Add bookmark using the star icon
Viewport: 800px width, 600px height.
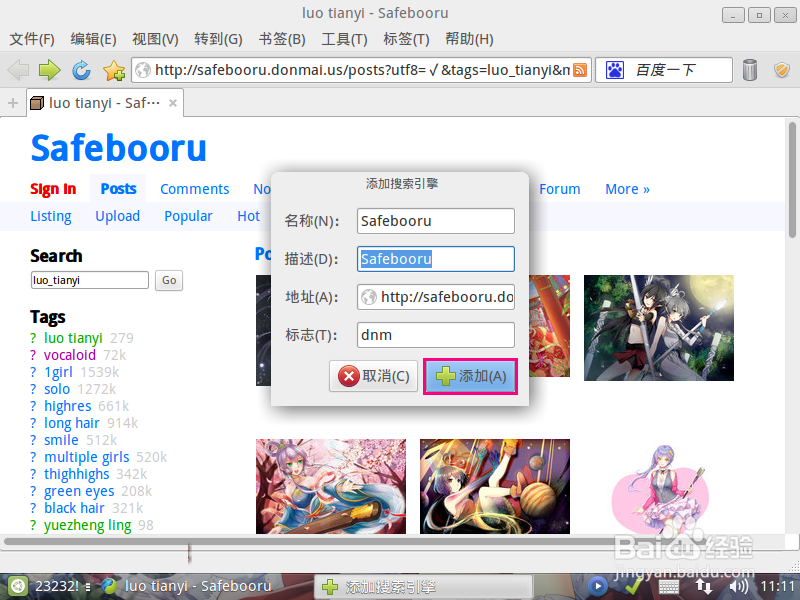pos(114,70)
